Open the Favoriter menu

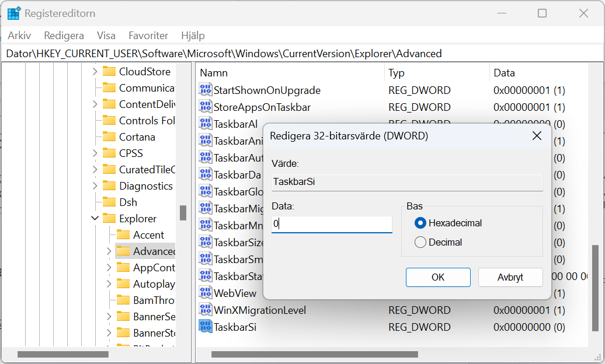(148, 36)
